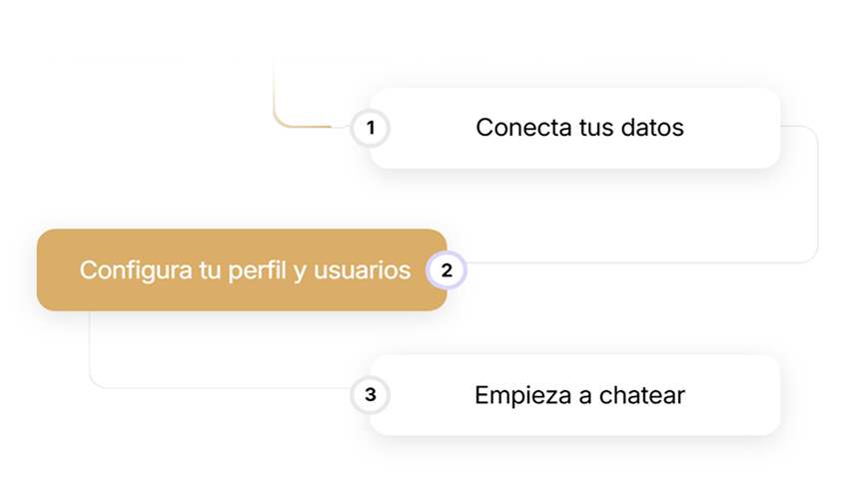
Task: Open the "Configura tu perfil y usuarios" step
Action: [x=241, y=270]
